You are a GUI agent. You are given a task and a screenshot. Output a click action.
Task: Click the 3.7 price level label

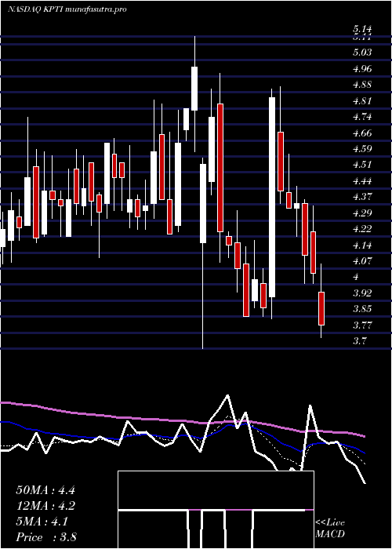(360, 341)
